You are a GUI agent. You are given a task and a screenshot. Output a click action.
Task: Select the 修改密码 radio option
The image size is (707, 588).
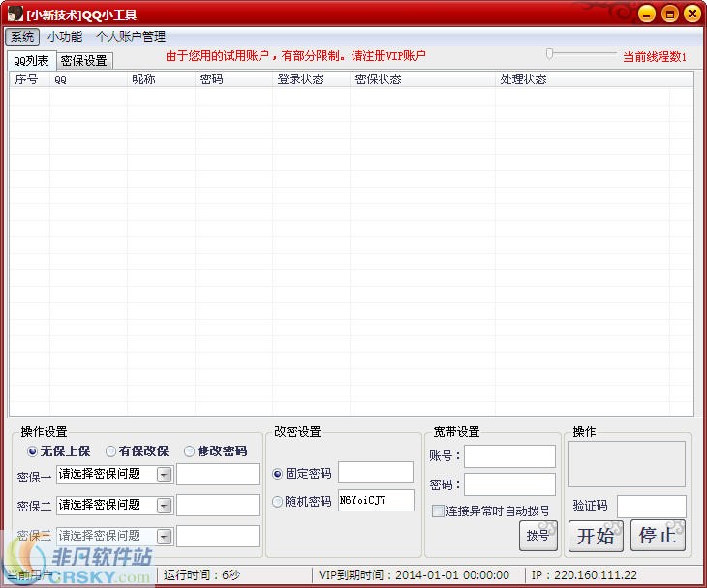pos(216,450)
